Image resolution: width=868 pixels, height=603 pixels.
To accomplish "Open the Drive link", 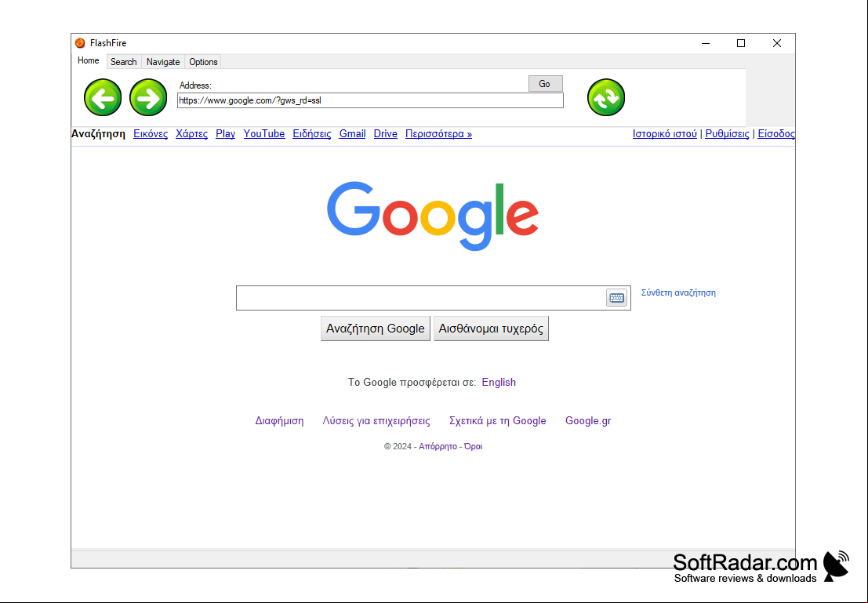I will click(385, 134).
